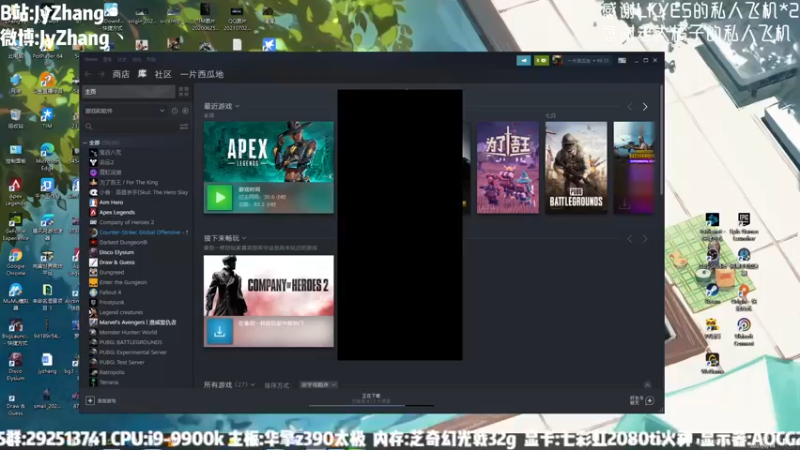The width and height of the screenshot is (800, 450).
Task: Open the user avatar in the Steam title bar
Action: click(x=557, y=61)
